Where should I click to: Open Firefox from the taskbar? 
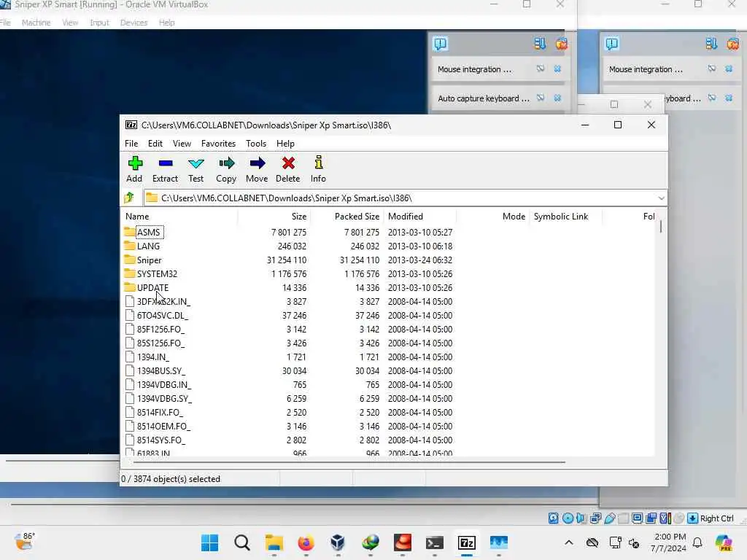click(x=306, y=542)
